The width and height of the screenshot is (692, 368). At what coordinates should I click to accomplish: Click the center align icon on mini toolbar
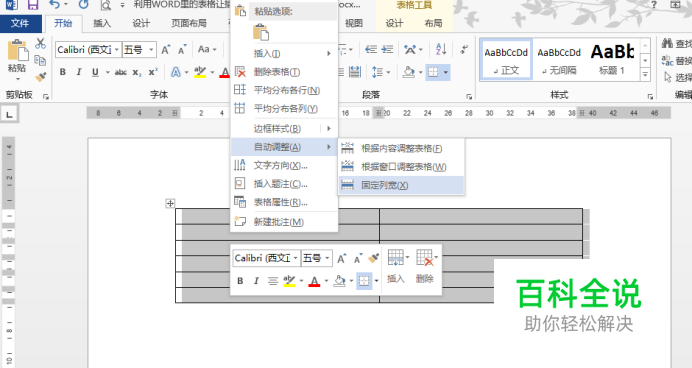273,281
